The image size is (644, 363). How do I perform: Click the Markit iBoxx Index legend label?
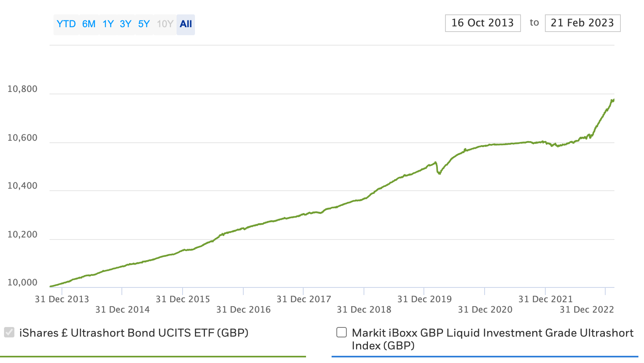(x=492, y=339)
